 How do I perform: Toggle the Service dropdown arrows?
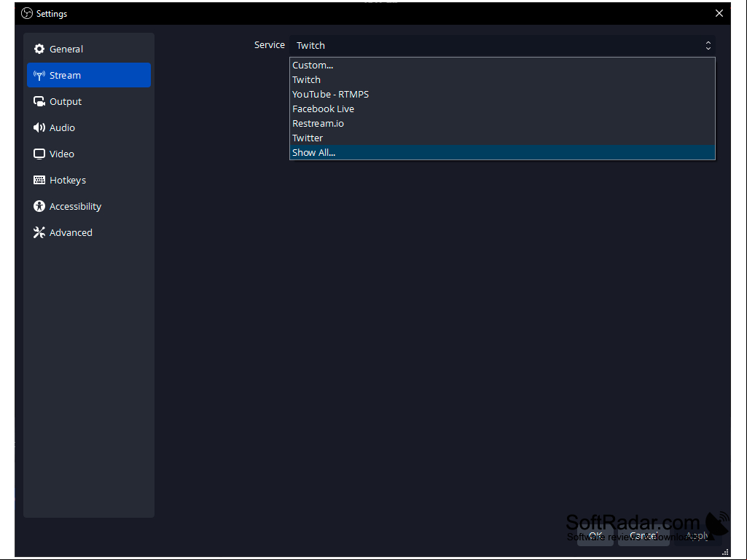click(x=708, y=45)
